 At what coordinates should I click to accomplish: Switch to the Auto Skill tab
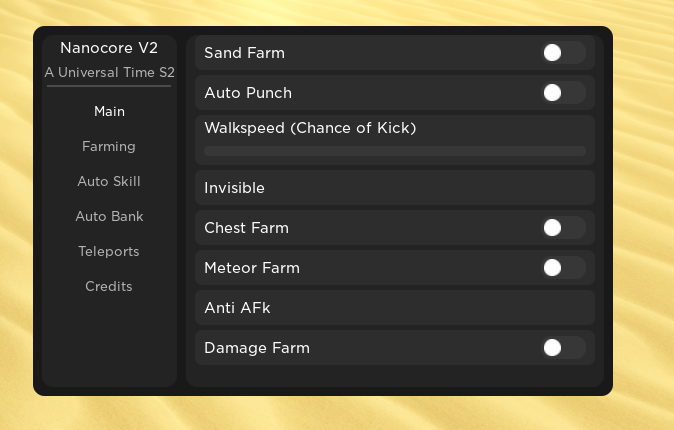[x=109, y=181]
